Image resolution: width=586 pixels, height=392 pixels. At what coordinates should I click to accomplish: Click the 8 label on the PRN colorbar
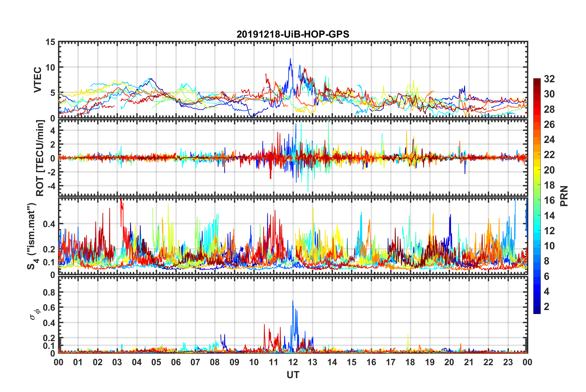547,261
